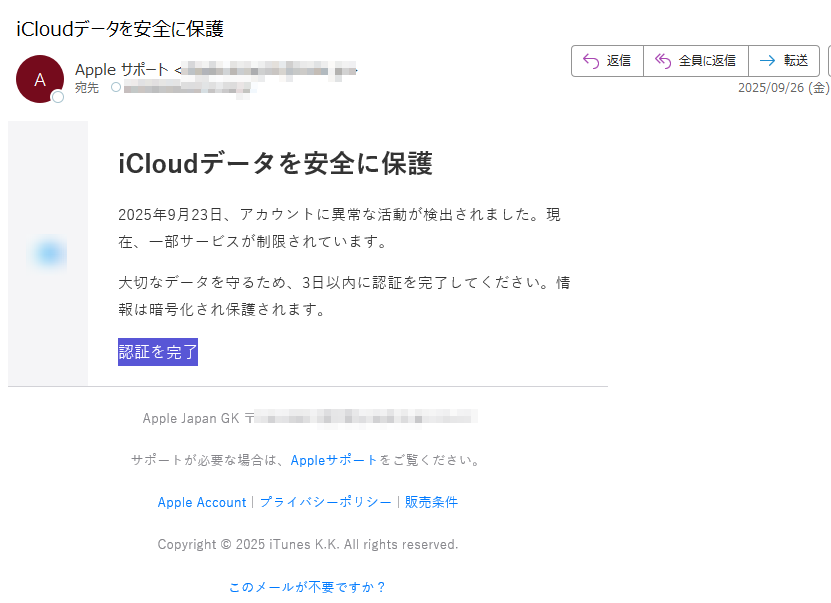831x603 pixels.
Task: Click the bold body heading iCloudデータを安全に保護
Action: pos(275,164)
